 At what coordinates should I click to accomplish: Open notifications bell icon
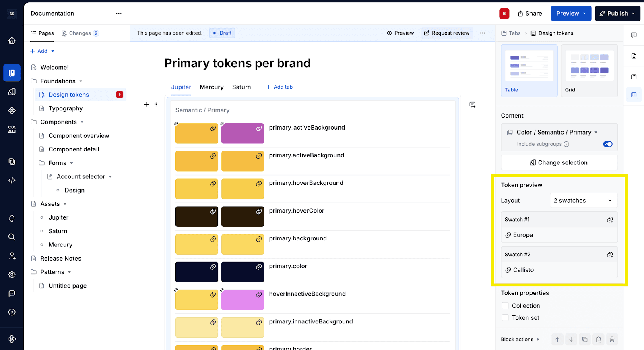click(12, 218)
